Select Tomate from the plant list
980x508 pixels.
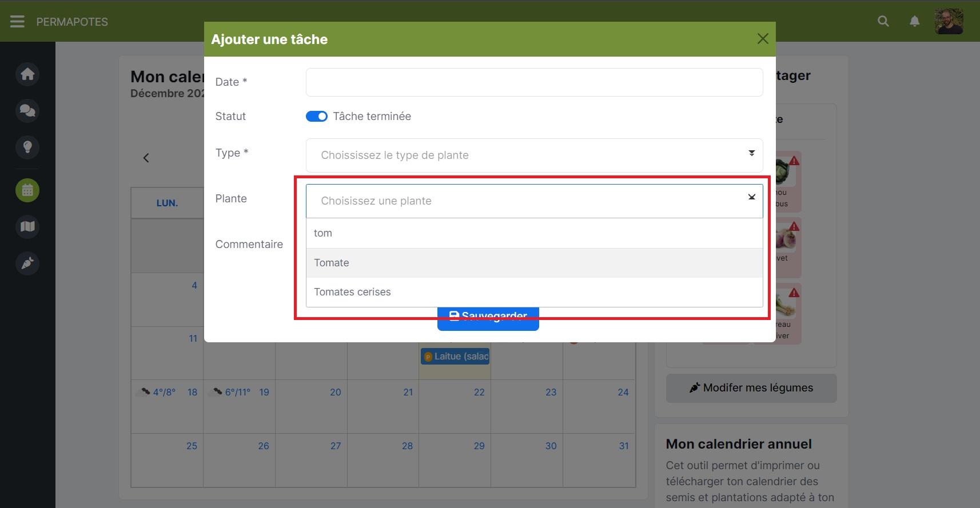pos(534,263)
